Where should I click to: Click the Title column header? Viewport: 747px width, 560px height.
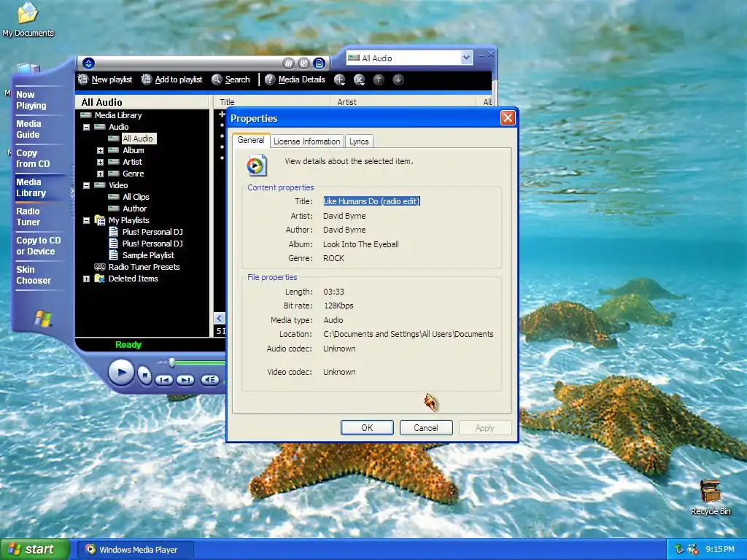pos(271,102)
